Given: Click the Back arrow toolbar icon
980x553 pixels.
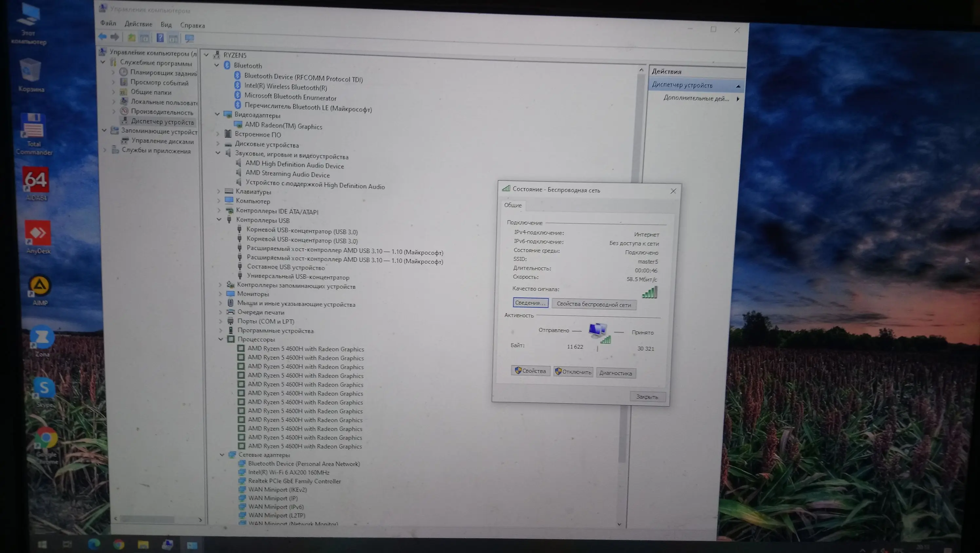Looking at the screenshot, I should coord(102,37).
